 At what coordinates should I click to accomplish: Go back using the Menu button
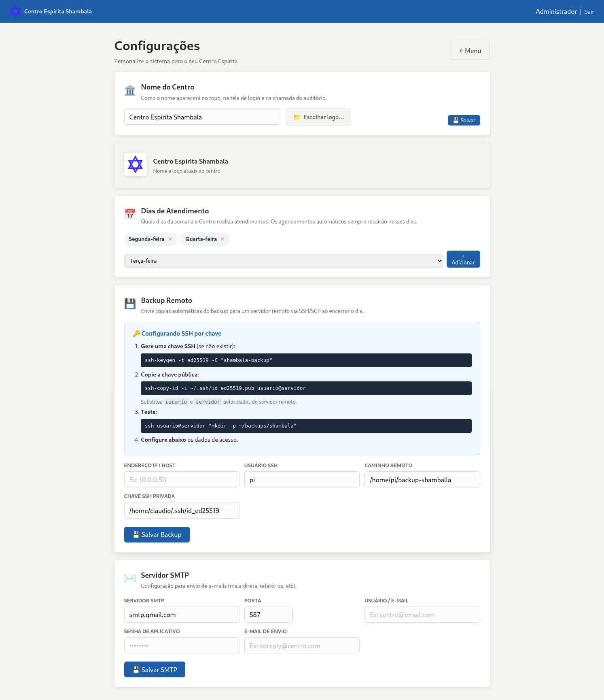click(x=470, y=51)
